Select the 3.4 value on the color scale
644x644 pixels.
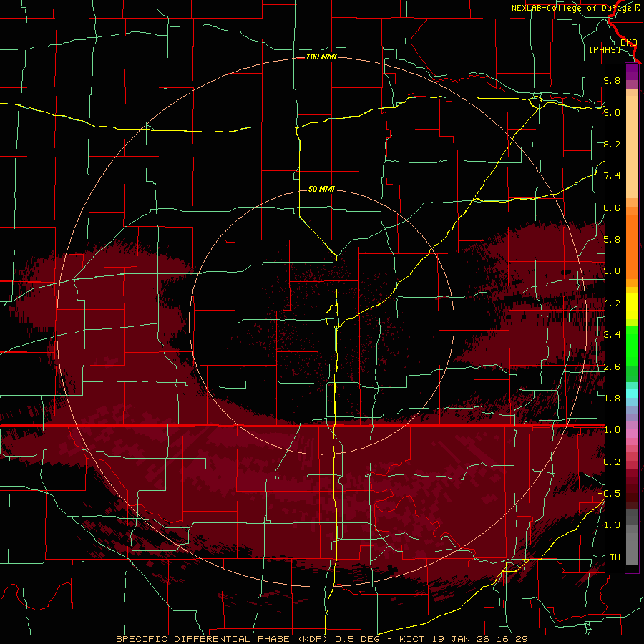click(x=612, y=335)
